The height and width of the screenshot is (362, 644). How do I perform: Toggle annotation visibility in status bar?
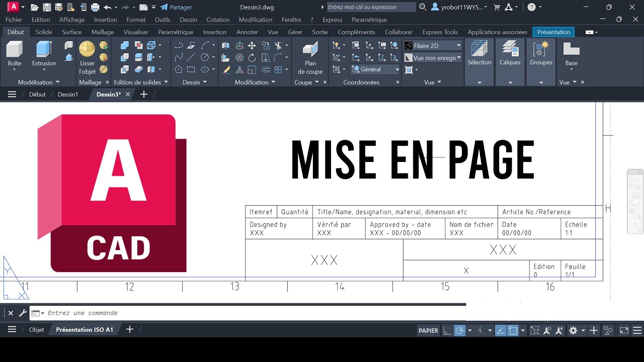(547, 330)
